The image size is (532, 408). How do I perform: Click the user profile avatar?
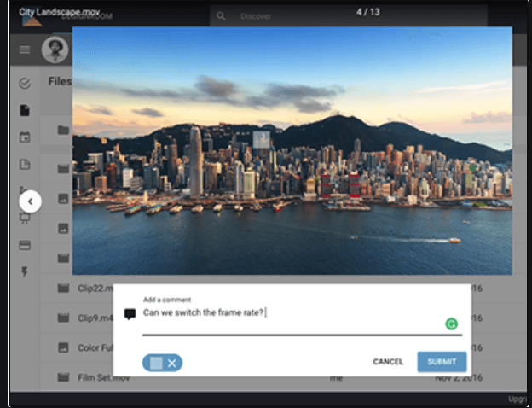tap(55, 50)
